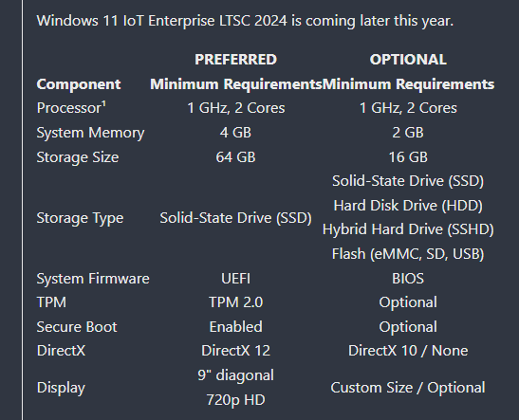Click DirectX 10 / None cell
This screenshot has width=519, height=420.
click(x=408, y=351)
